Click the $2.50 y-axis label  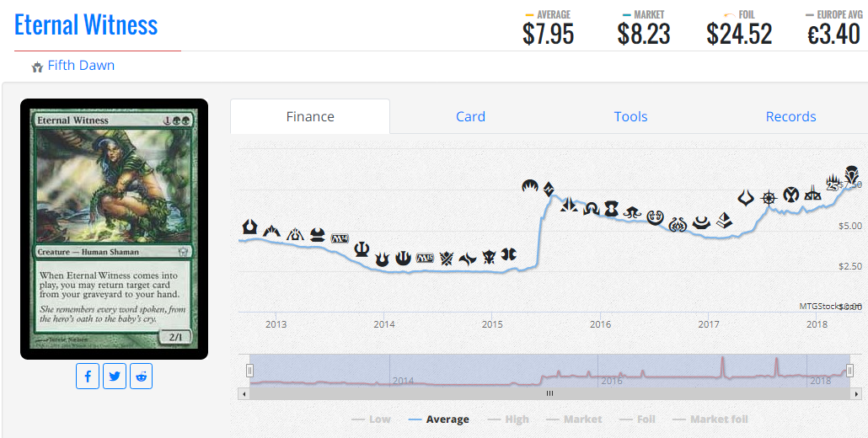(849, 266)
